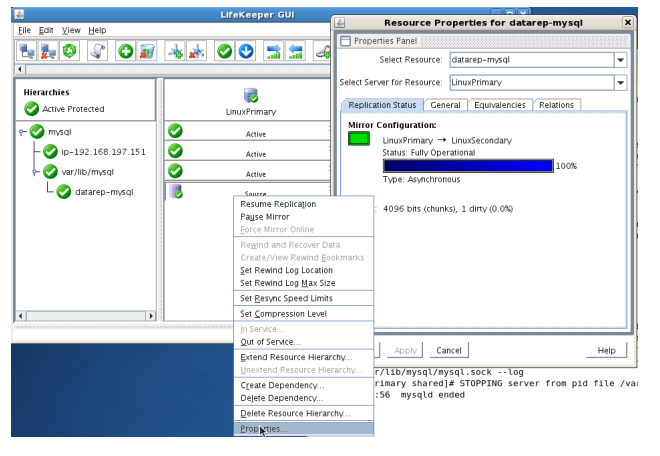
Task: Click Delete Resource Hierarchy trash icon
Action: (x=147, y=51)
